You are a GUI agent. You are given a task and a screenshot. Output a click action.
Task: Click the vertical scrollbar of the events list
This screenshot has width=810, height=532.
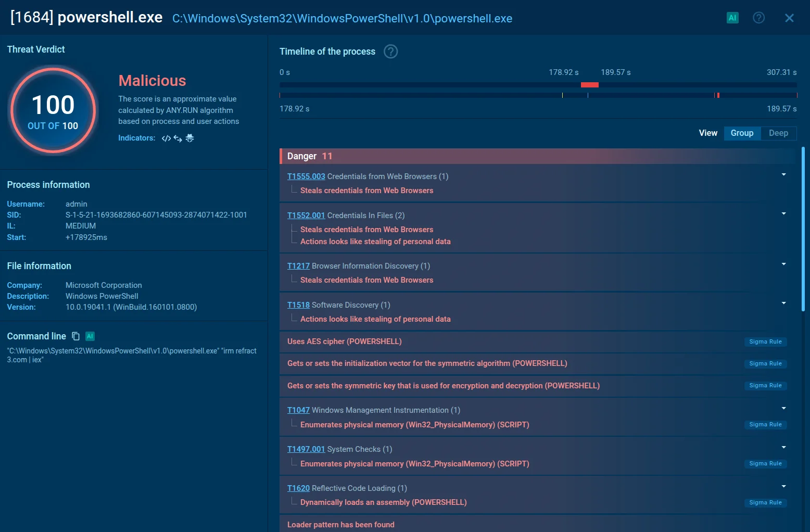803,229
